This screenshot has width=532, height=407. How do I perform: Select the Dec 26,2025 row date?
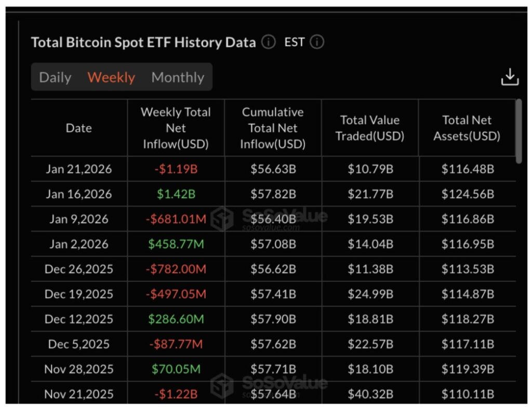(79, 269)
